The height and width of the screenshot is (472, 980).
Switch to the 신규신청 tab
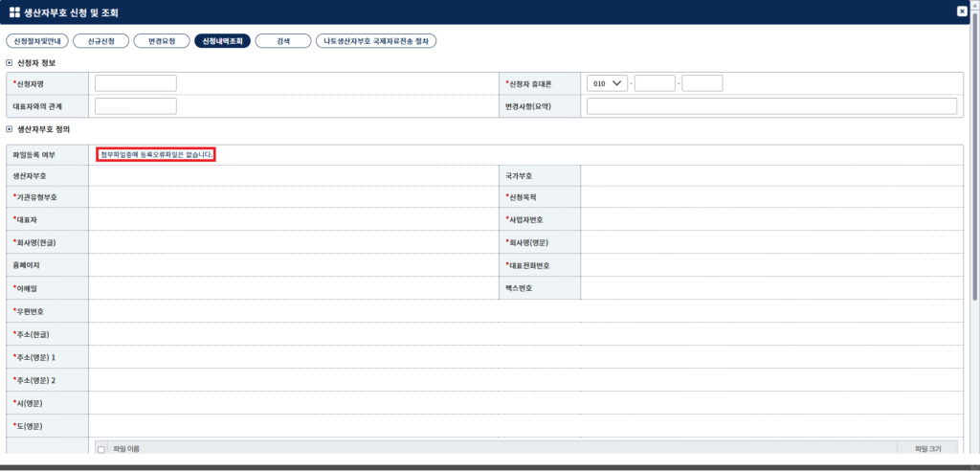(x=100, y=40)
